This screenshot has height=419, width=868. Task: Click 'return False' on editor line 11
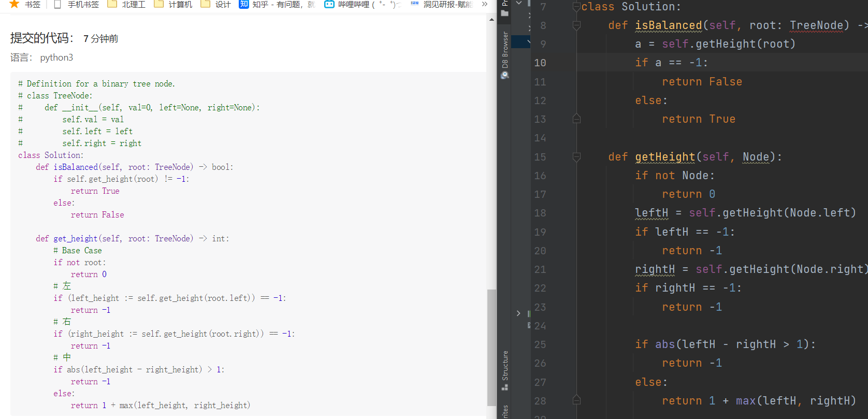click(x=702, y=82)
